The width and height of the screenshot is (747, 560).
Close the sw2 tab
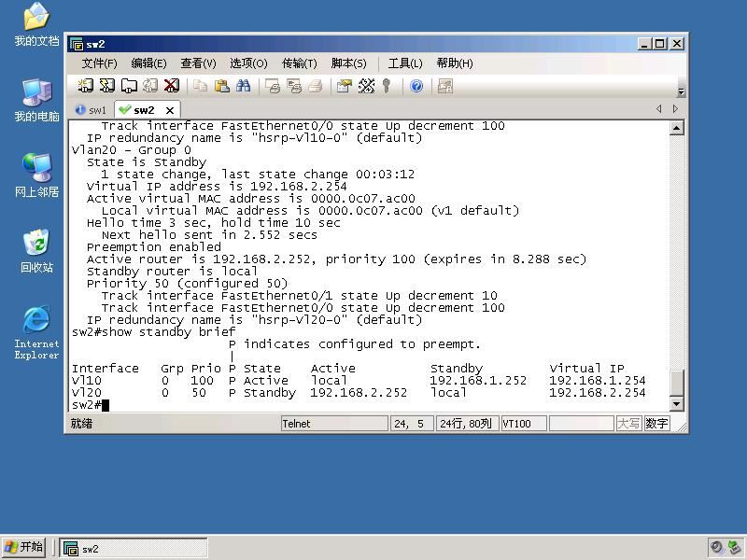[170, 110]
